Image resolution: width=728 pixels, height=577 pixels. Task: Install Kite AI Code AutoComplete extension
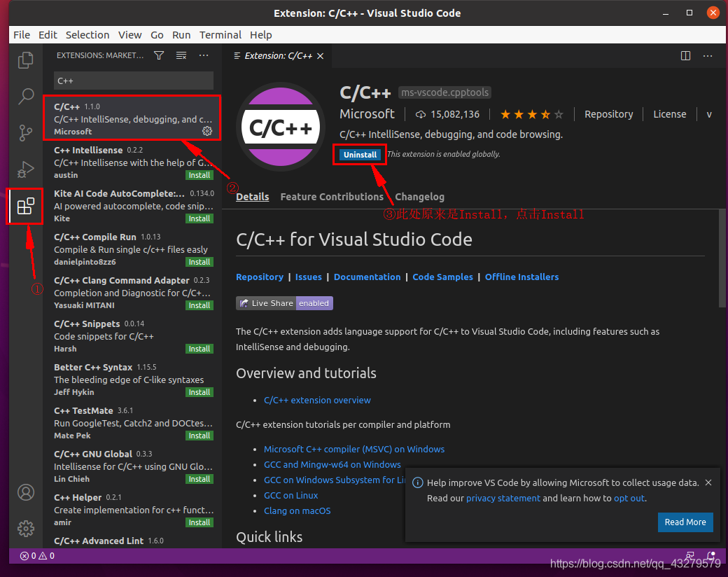point(199,218)
